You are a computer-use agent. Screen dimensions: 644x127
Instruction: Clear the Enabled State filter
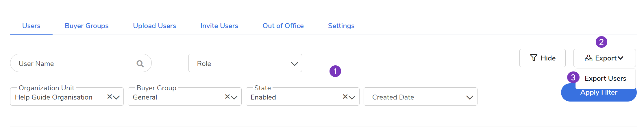tap(345, 97)
